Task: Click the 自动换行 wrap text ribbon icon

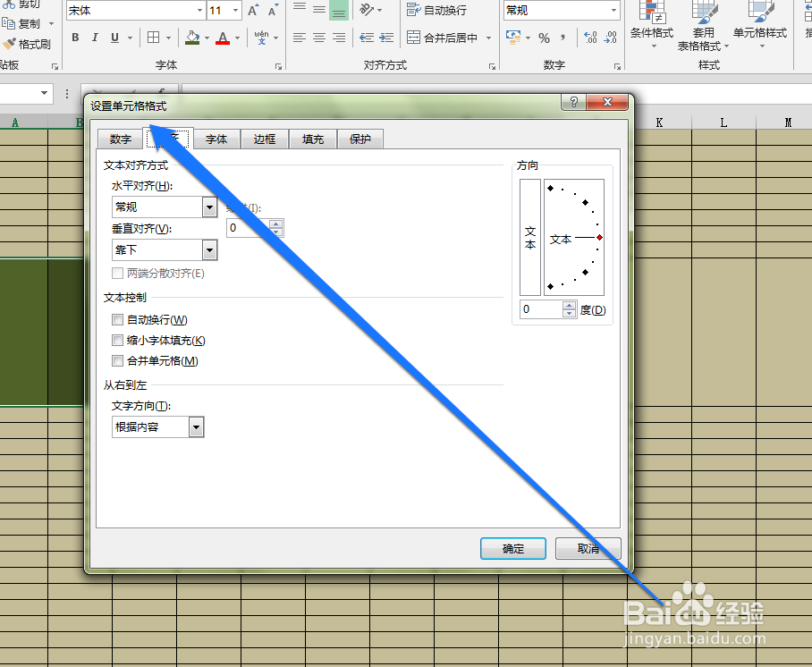Action: [x=435, y=9]
